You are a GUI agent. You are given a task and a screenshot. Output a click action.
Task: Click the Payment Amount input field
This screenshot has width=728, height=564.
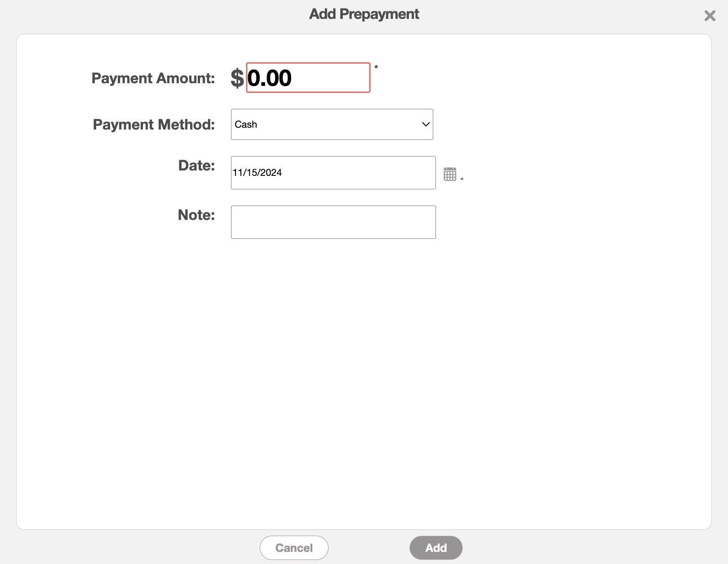point(308,78)
